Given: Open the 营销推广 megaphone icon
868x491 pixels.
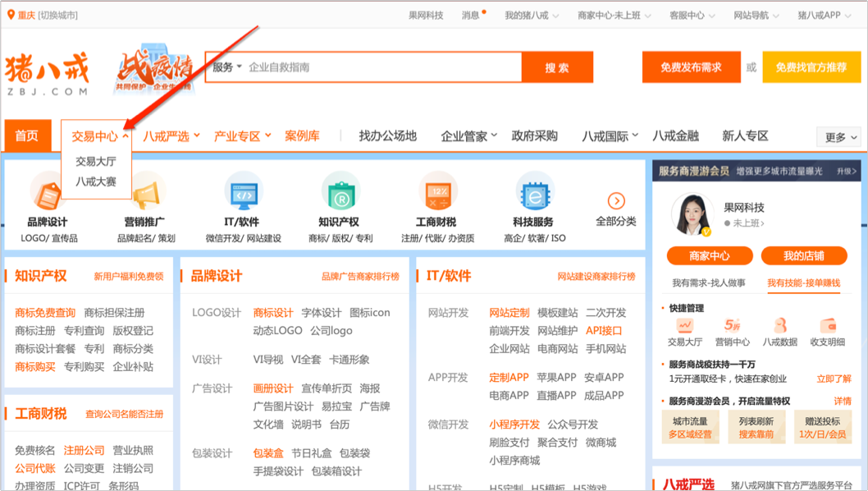Looking at the screenshot, I should (x=146, y=192).
